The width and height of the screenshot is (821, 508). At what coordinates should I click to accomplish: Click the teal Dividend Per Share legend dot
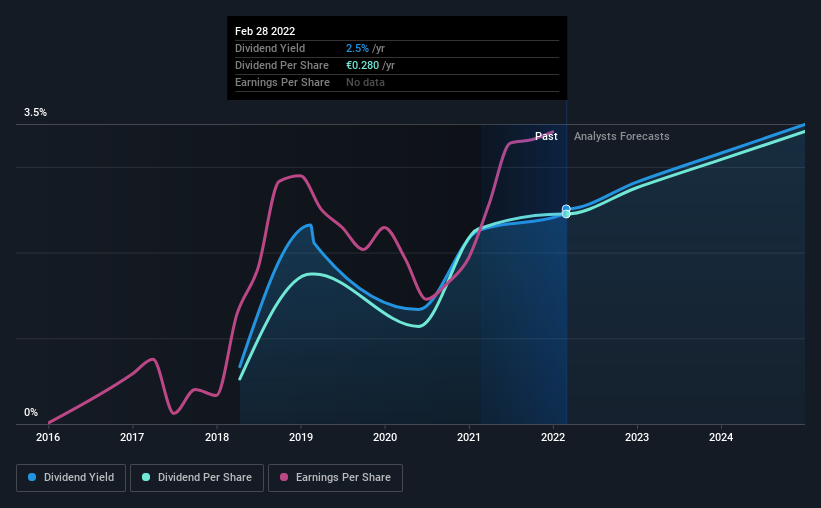point(146,477)
